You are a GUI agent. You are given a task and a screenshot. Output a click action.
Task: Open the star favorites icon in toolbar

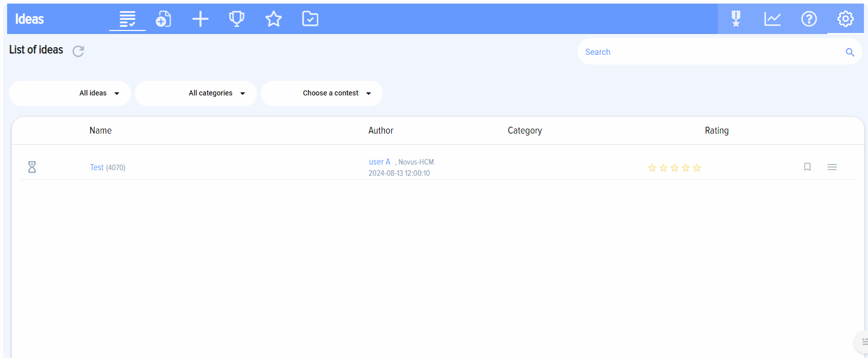click(274, 19)
